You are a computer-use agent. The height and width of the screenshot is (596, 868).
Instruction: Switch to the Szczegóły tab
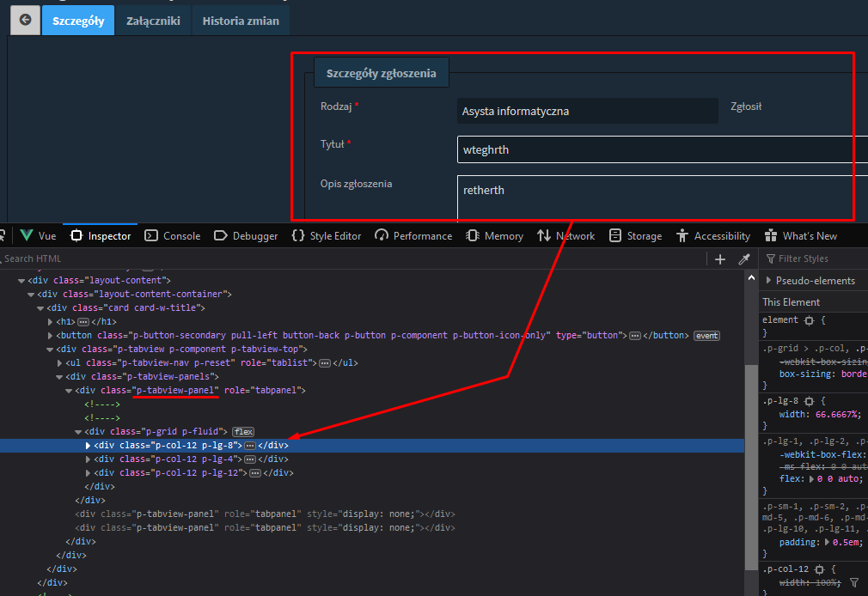pos(78,21)
